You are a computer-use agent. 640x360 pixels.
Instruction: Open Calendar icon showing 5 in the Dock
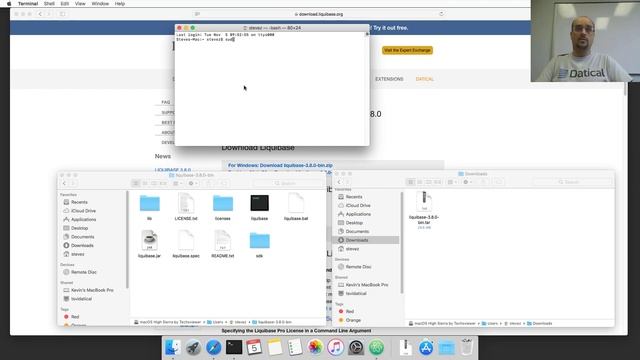[x=254, y=347]
